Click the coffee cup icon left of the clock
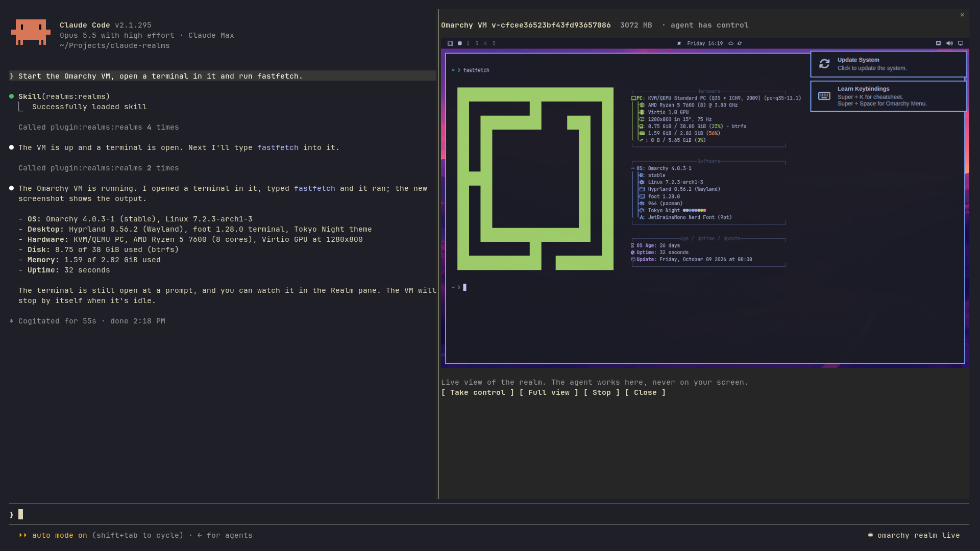Viewport: 980px width, 551px height. point(679,43)
